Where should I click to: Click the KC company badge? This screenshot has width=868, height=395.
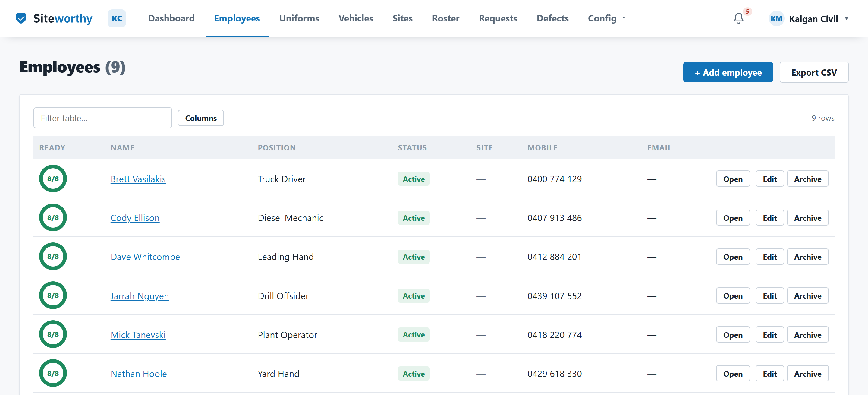click(117, 18)
